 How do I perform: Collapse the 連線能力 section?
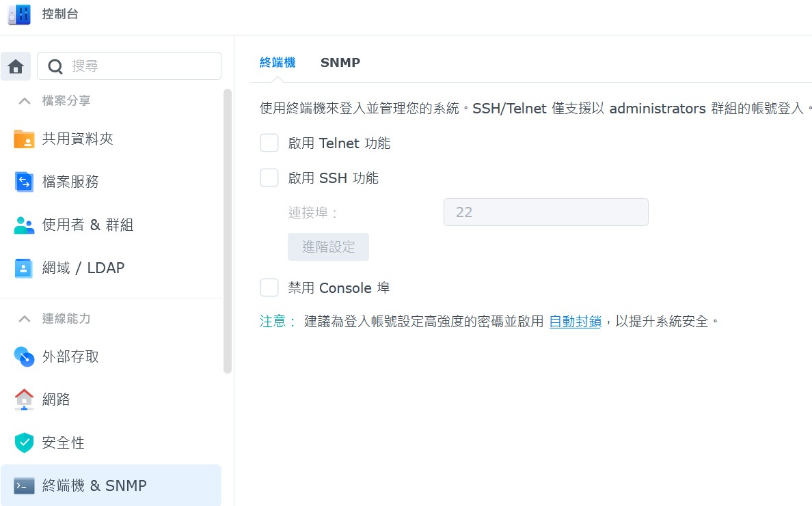click(25, 319)
